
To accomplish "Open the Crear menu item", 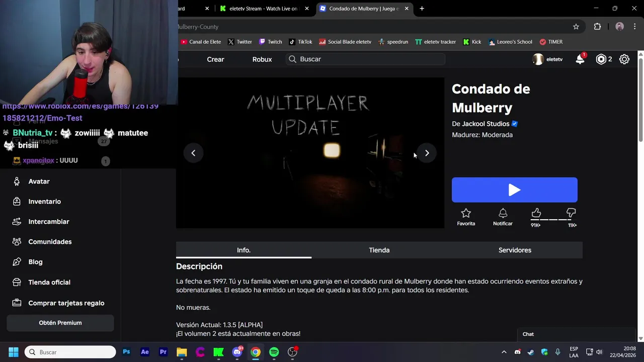I will coord(215,59).
